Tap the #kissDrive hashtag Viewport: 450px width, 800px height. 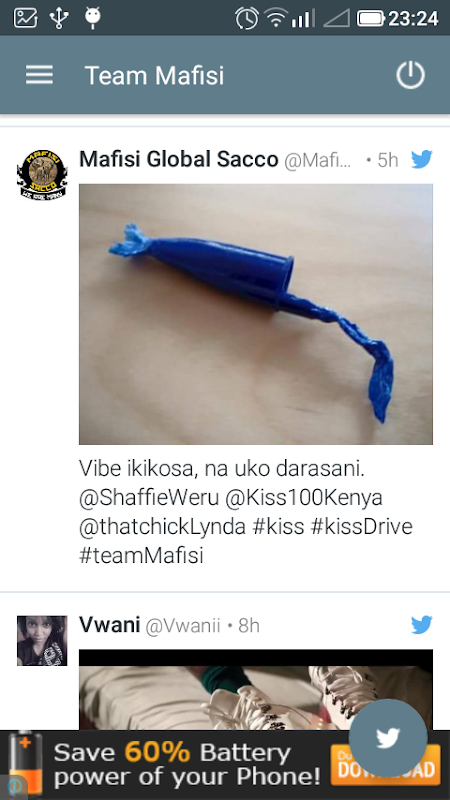(x=361, y=527)
